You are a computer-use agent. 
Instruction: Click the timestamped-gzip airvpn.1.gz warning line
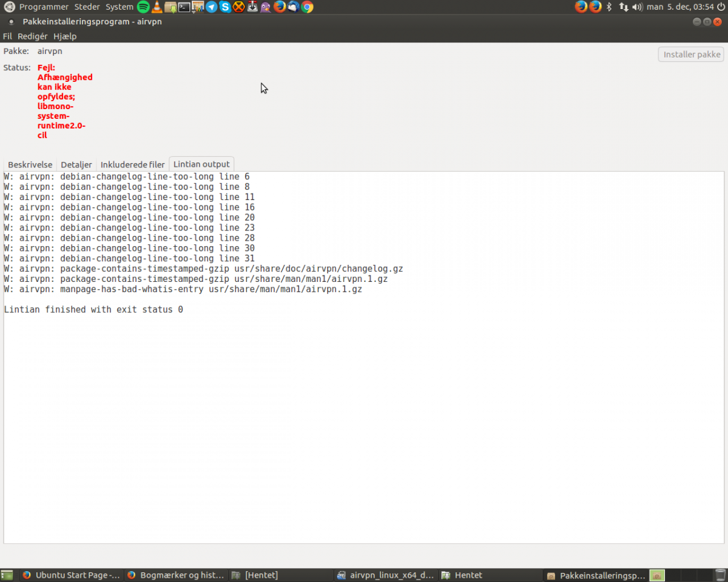coord(195,279)
